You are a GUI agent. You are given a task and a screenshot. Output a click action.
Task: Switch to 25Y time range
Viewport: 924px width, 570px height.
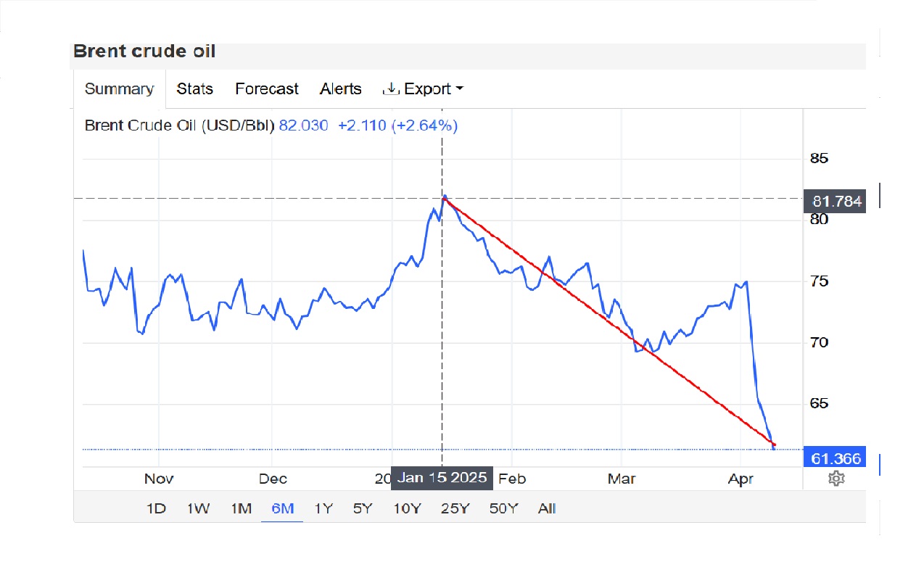455,508
